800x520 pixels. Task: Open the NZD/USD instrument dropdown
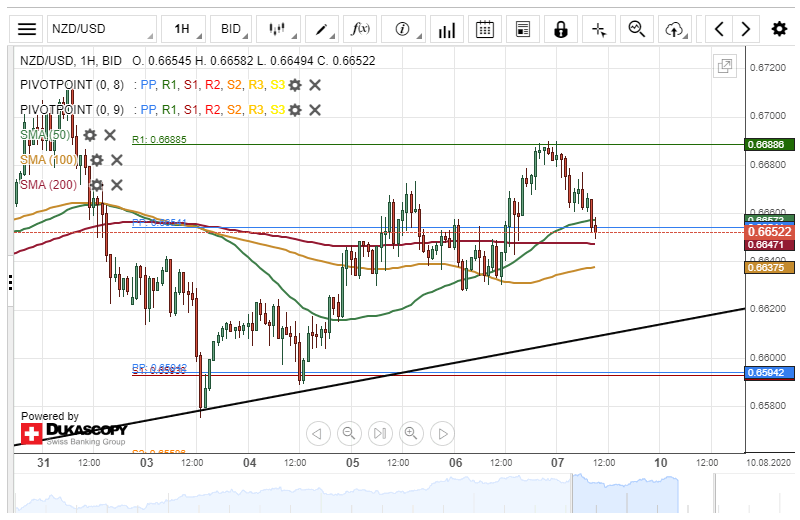(101, 29)
